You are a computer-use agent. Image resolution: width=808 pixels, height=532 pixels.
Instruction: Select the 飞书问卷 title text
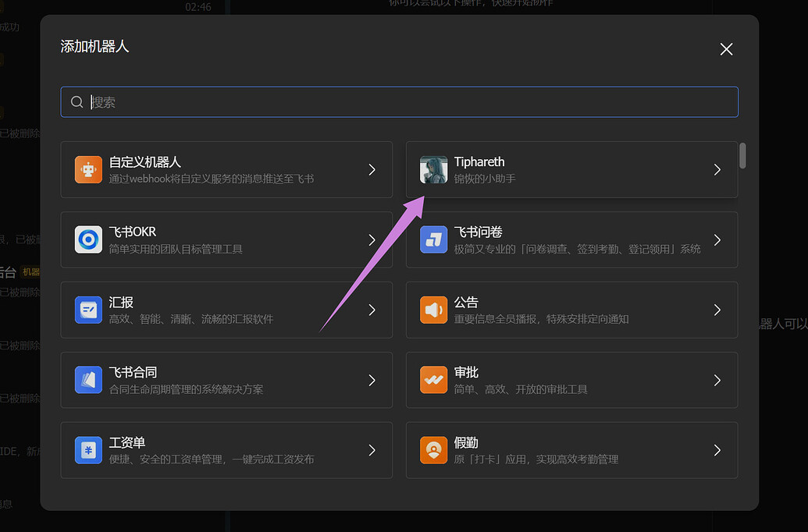coord(479,232)
